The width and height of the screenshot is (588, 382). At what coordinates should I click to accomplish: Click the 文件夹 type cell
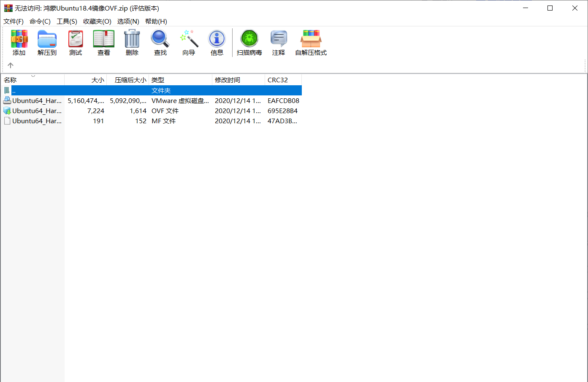[x=161, y=90]
